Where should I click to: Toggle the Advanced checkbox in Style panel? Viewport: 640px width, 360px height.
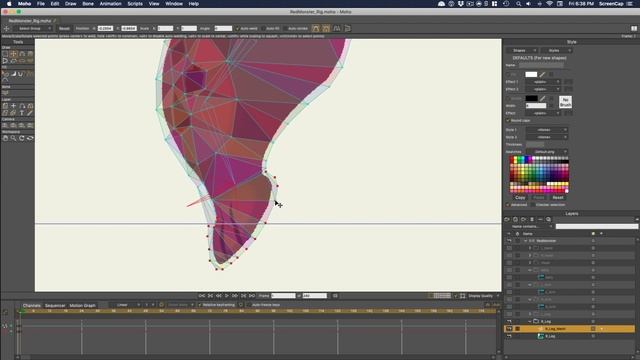pyautogui.click(x=508, y=204)
